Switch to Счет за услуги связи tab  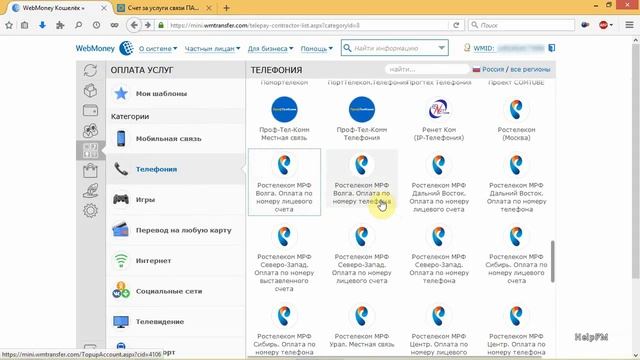coord(163,8)
